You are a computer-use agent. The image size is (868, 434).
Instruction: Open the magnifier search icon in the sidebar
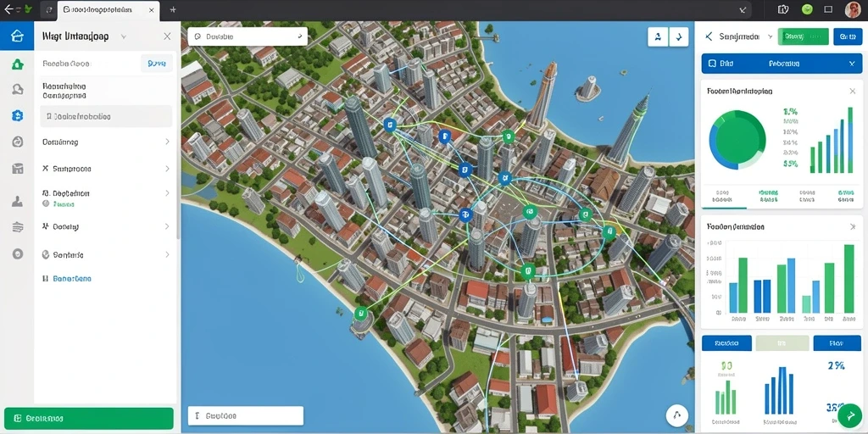17,89
